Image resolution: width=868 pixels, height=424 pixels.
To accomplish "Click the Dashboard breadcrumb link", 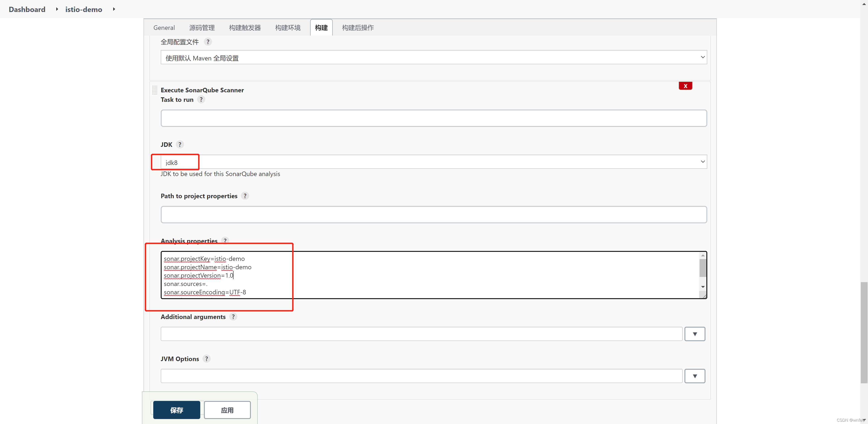I will tap(27, 10).
